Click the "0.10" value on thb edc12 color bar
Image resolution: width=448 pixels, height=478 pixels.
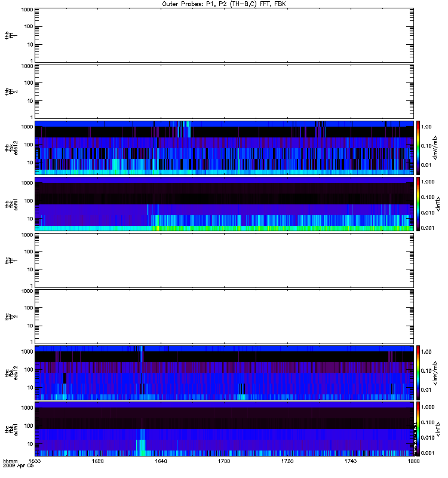[426, 146]
